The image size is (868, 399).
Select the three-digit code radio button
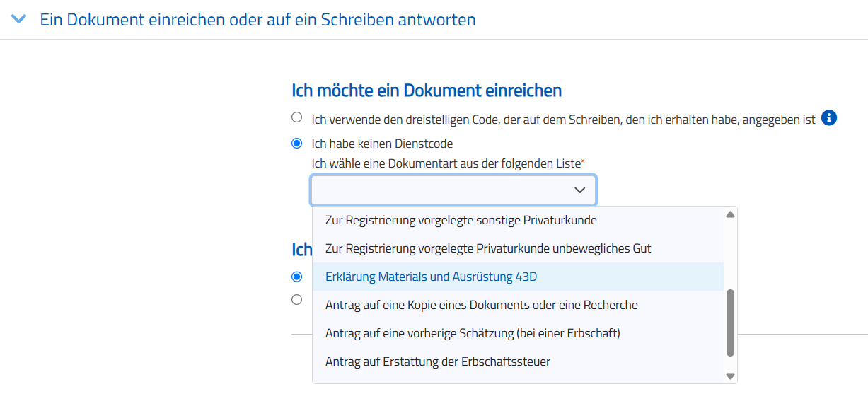(297, 117)
